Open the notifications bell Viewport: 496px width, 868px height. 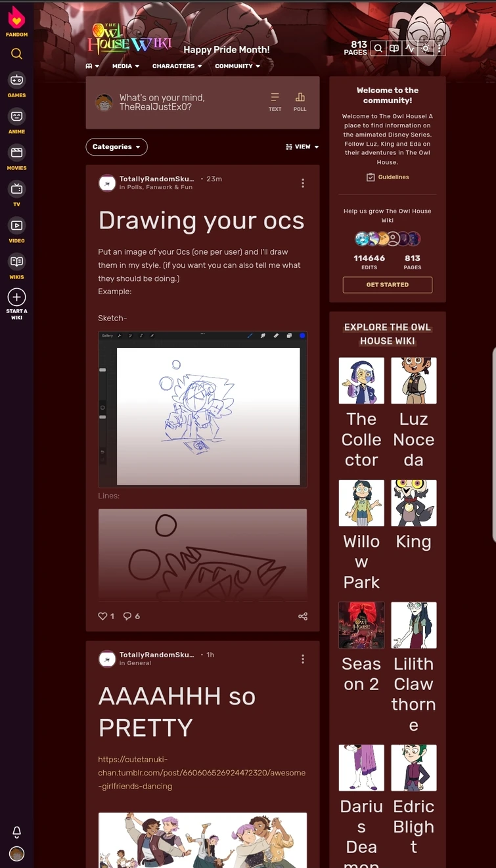[x=17, y=832]
